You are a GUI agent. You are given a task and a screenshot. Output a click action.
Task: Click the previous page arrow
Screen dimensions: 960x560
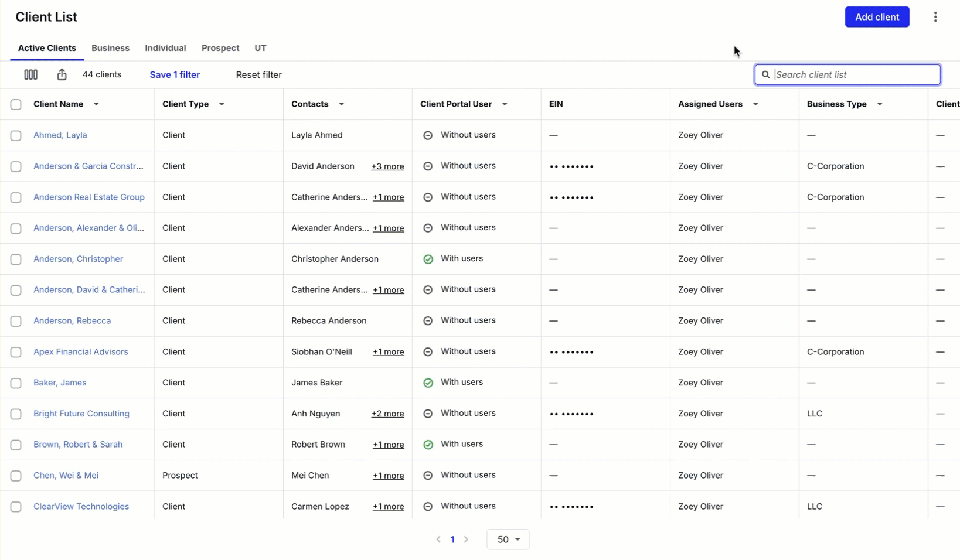pos(438,539)
